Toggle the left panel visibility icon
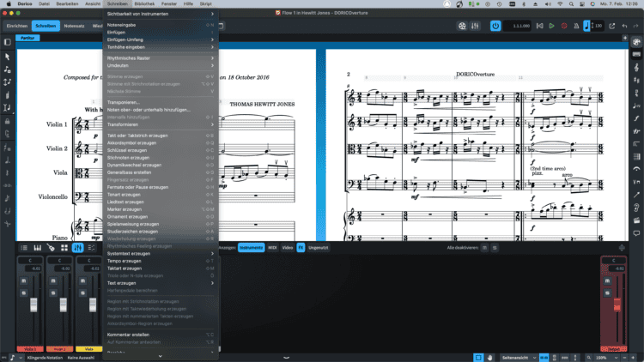 tap(8, 42)
